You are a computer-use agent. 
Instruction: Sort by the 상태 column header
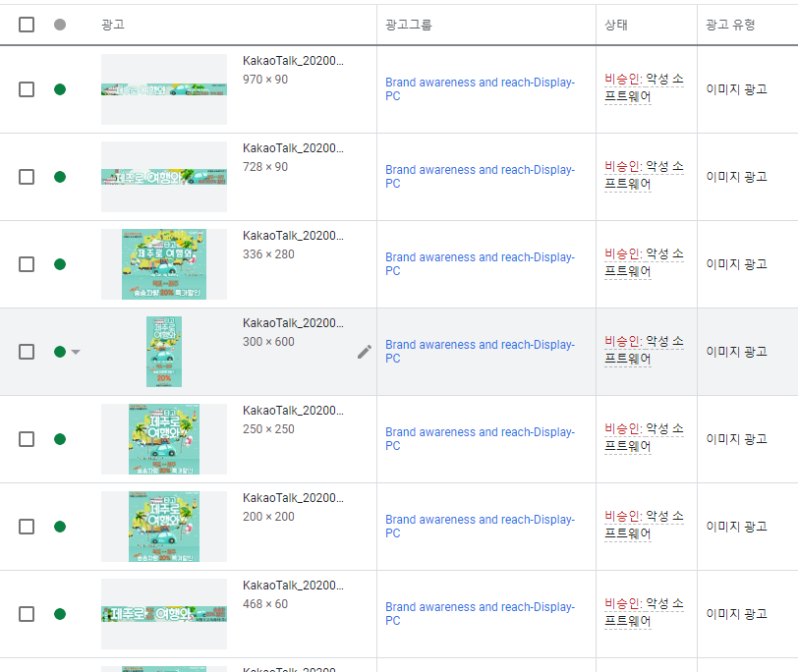pyautogui.click(x=615, y=25)
